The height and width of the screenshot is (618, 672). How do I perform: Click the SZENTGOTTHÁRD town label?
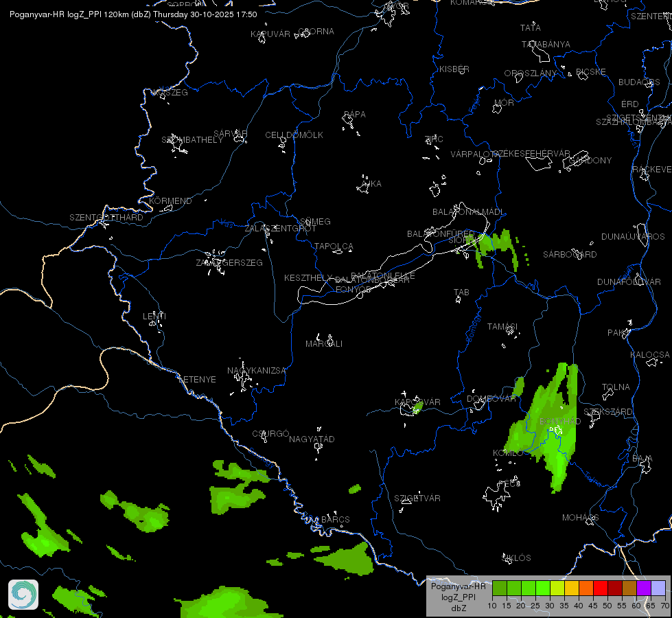tap(106, 218)
